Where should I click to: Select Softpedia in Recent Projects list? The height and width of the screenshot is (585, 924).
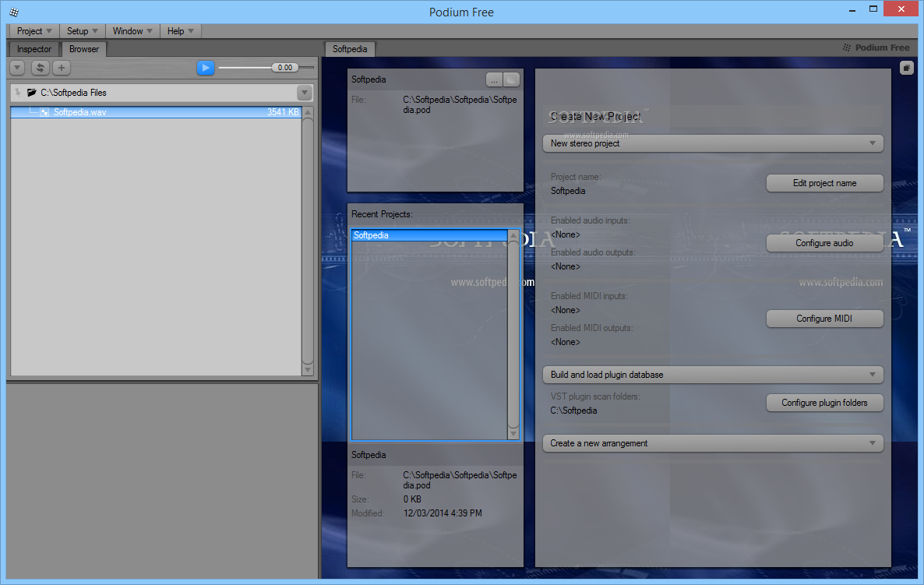429,235
